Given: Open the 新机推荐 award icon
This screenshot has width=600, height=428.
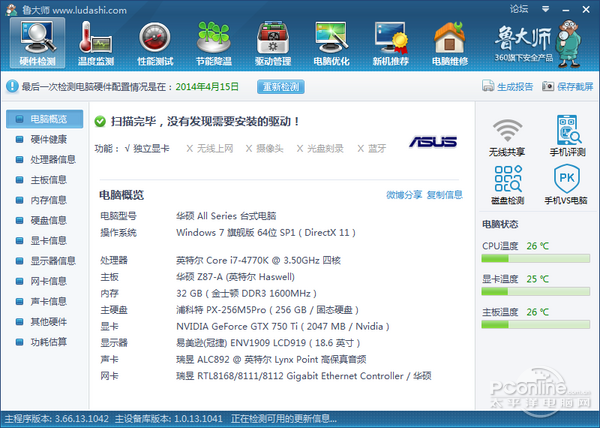Looking at the screenshot, I should (x=391, y=43).
